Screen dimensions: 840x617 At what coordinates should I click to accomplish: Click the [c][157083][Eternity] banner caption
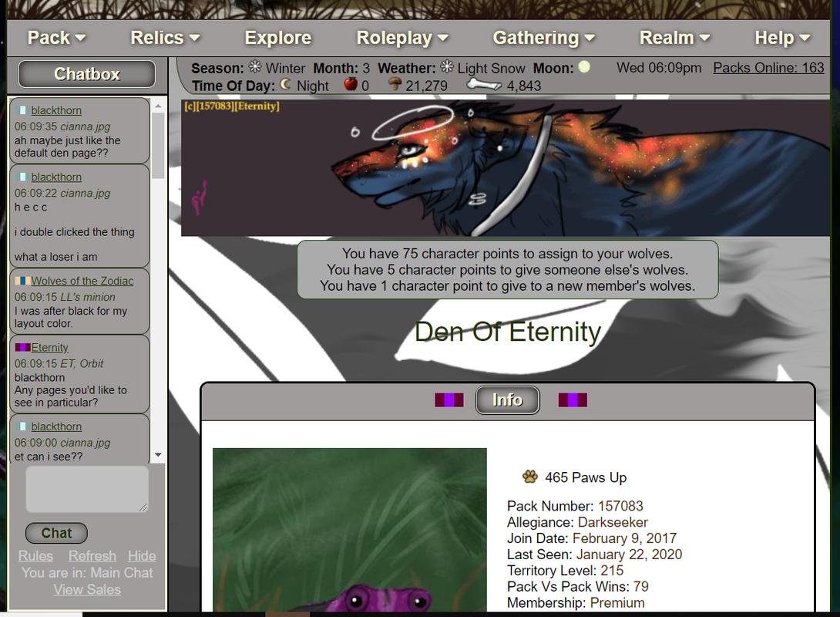[232, 106]
